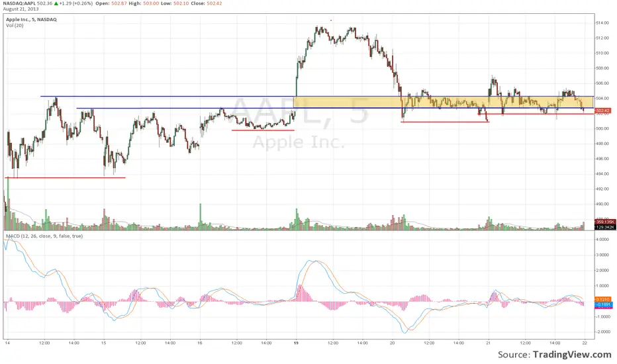The image size is (617, 364).
Task: Click the 510.00 price axis label
Action: [602, 53]
